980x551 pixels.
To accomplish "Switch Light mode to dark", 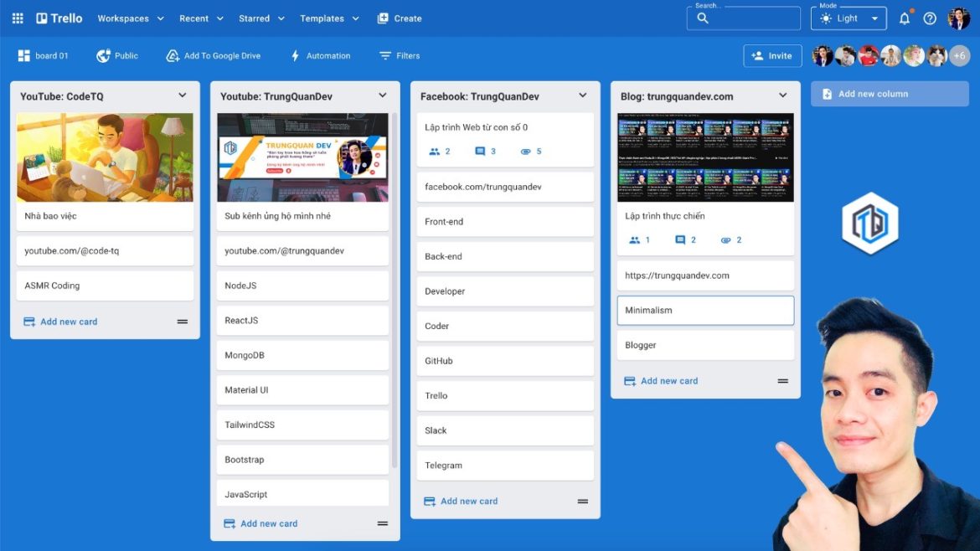I will [848, 18].
